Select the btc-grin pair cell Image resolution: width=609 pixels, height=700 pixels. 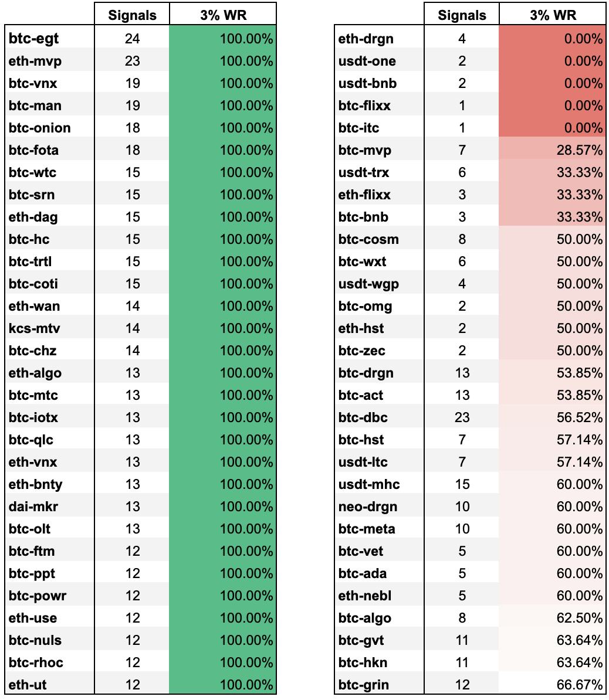(x=364, y=685)
